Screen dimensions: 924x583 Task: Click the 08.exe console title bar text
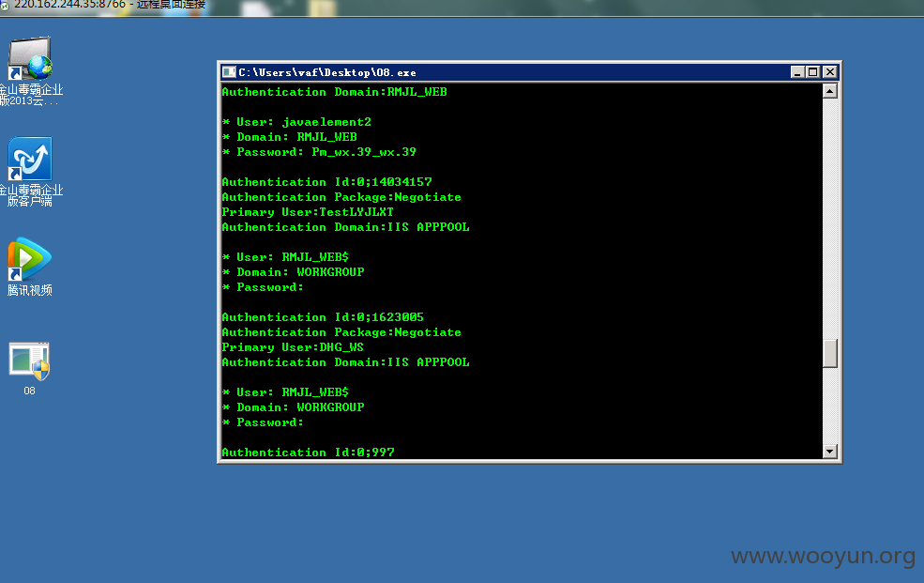[327, 72]
